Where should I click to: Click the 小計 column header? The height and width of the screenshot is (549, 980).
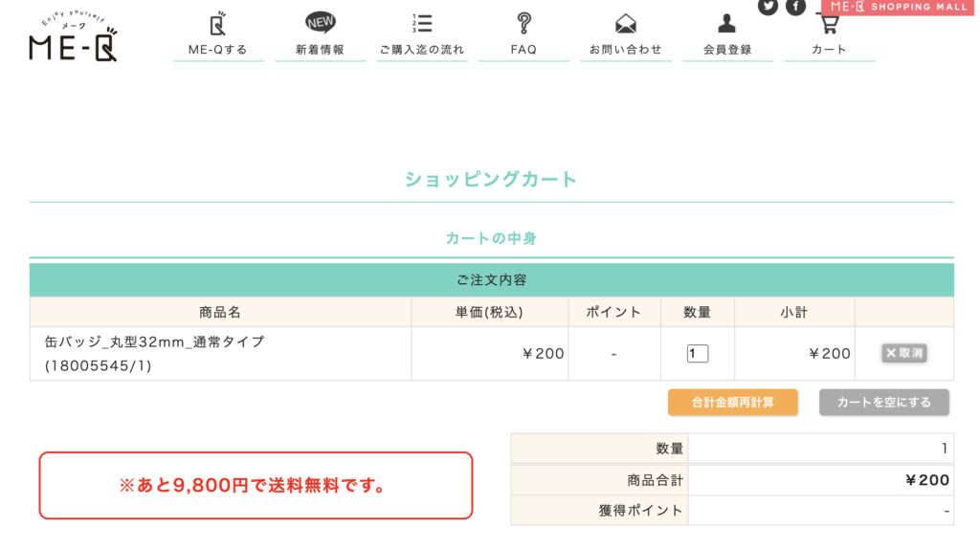coord(794,313)
